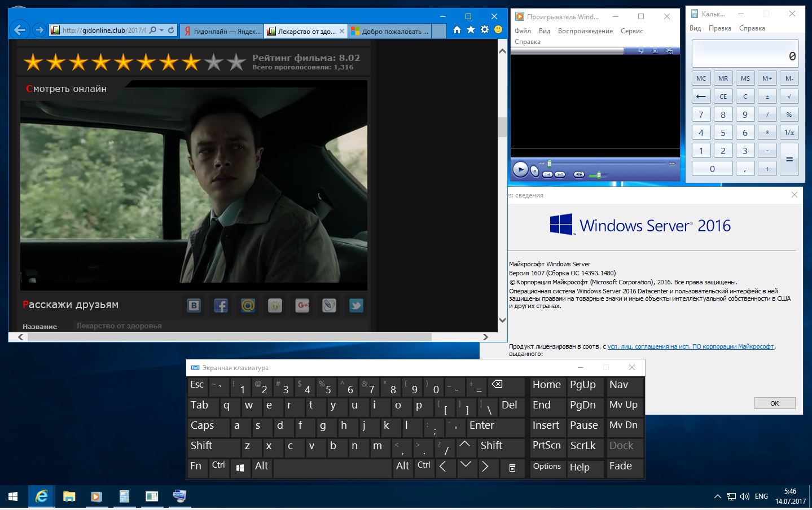812x510 pixels.
Task: Mute sound in Media Player
Action: [579, 174]
